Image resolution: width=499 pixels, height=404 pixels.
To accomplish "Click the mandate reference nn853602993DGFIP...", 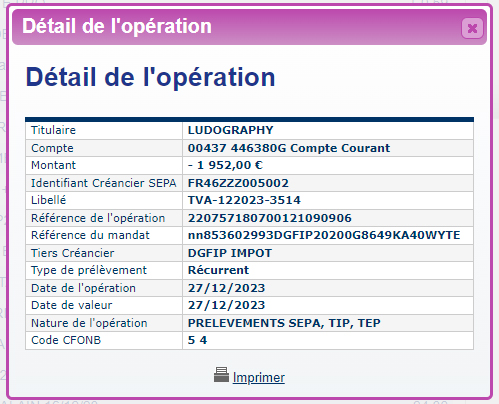I will pos(324,235).
